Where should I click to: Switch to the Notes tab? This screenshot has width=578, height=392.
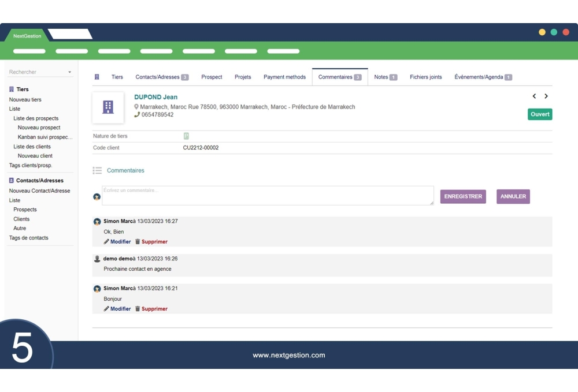click(x=381, y=76)
